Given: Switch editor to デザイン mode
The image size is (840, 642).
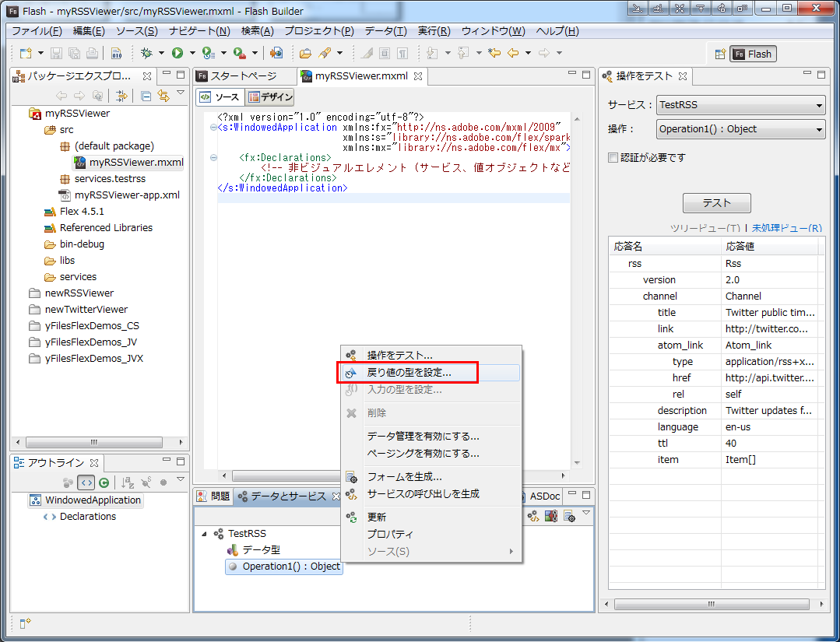Looking at the screenshot, I should tap(270, 97).
